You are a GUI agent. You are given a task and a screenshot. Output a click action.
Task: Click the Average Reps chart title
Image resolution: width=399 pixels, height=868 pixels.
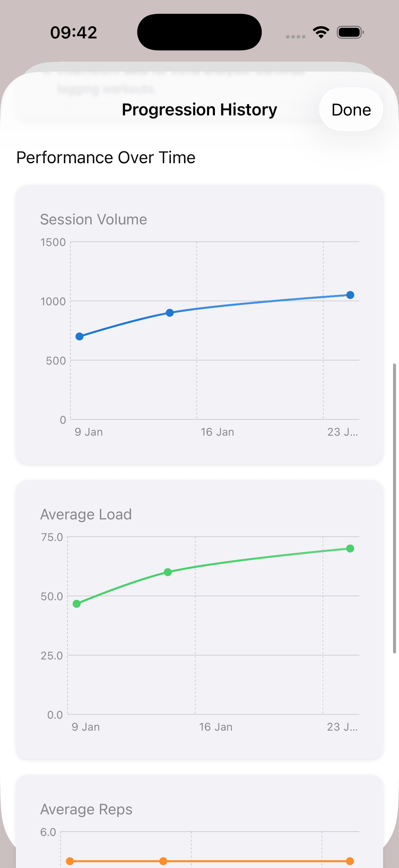pyautogui.click(x=86, y=809)
